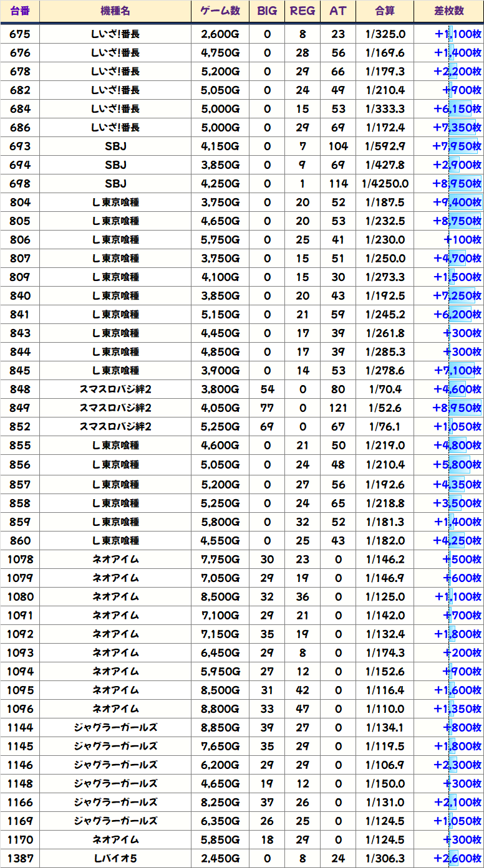Select the REG column header

[x=302, y=11]
